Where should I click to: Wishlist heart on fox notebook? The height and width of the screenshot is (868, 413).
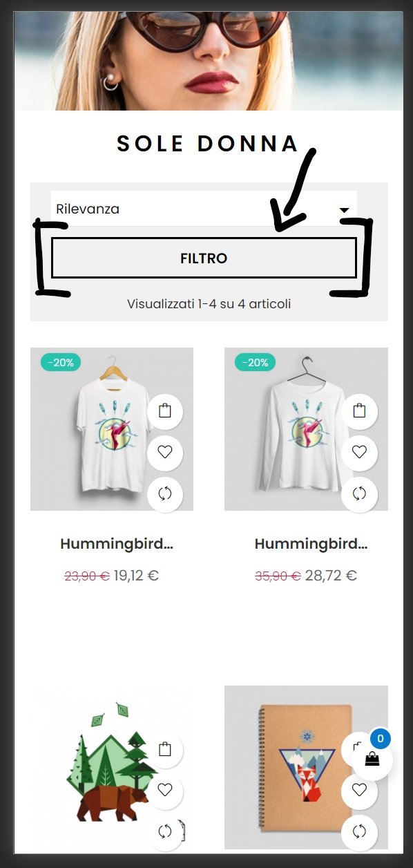[x=359, y=790]
